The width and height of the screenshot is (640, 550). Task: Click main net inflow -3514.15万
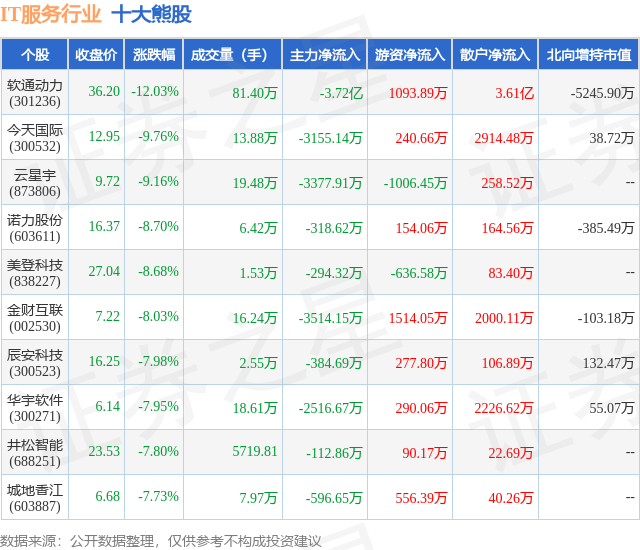click(x=330, y=318)
